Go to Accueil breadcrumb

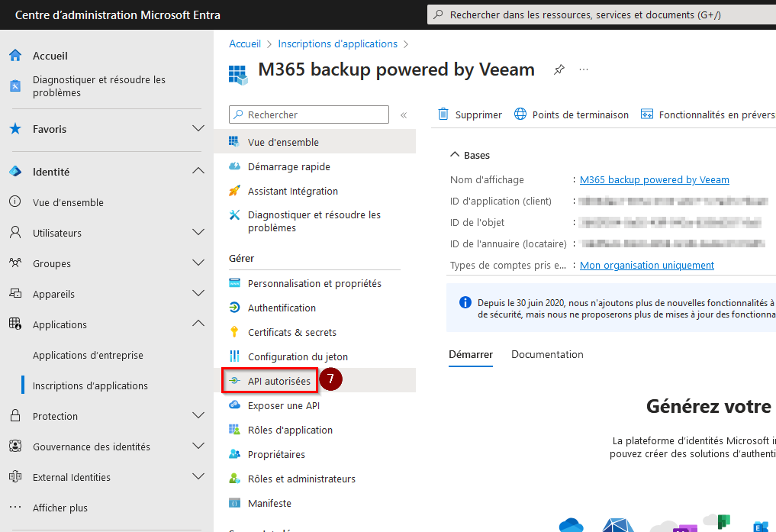(245, 44)
